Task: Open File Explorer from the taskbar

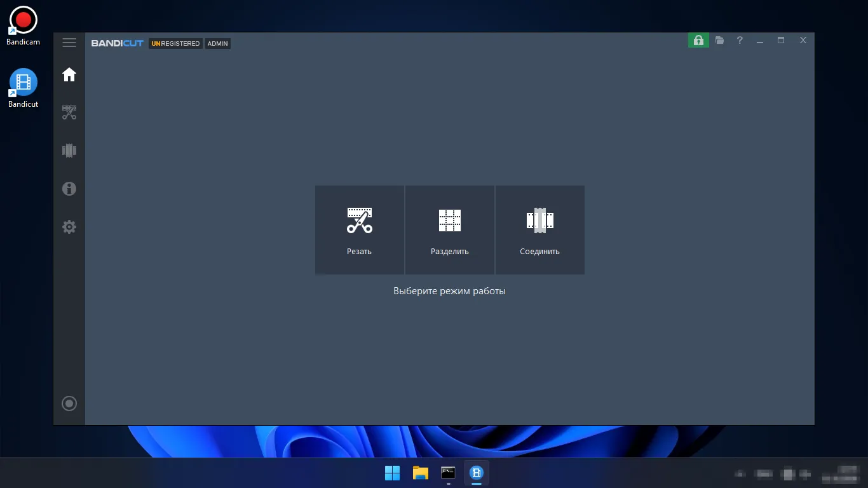Action: (x=421, y=473)
